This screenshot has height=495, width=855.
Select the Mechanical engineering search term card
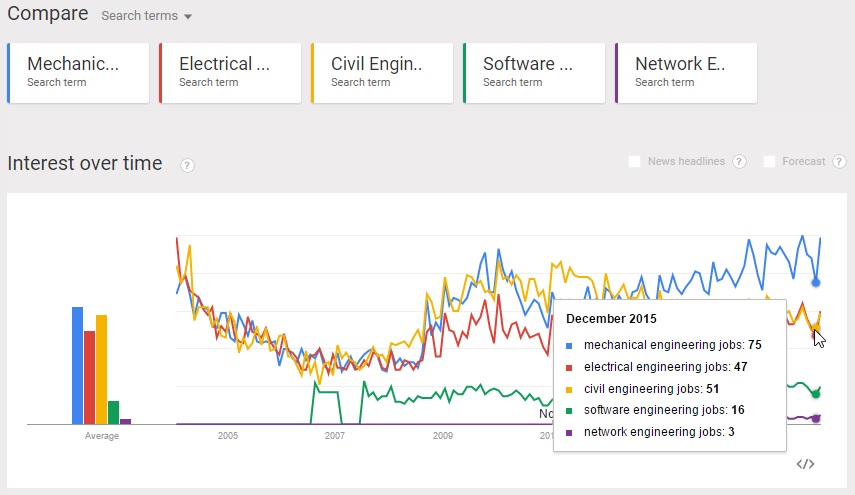coord(79,73)
